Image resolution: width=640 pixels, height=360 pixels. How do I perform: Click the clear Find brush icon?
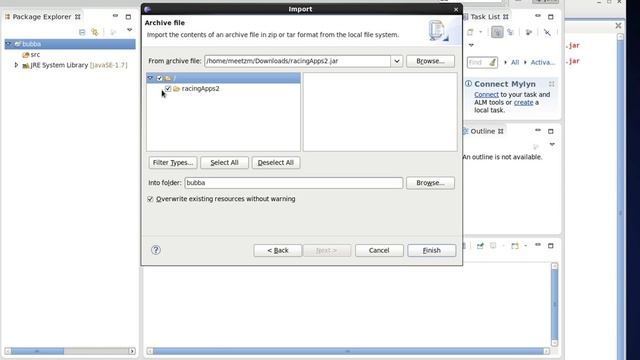[493, 62]
